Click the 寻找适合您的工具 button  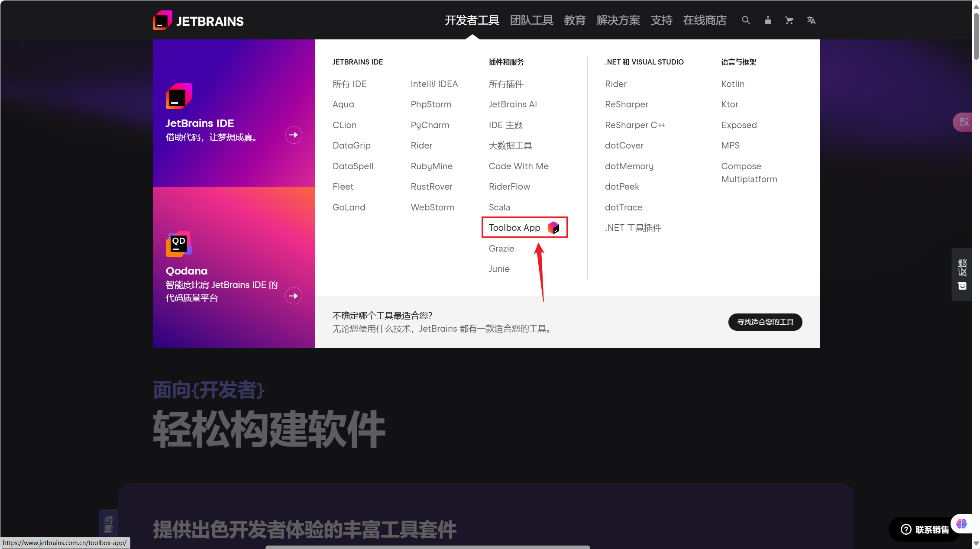[x=765, y=322]
